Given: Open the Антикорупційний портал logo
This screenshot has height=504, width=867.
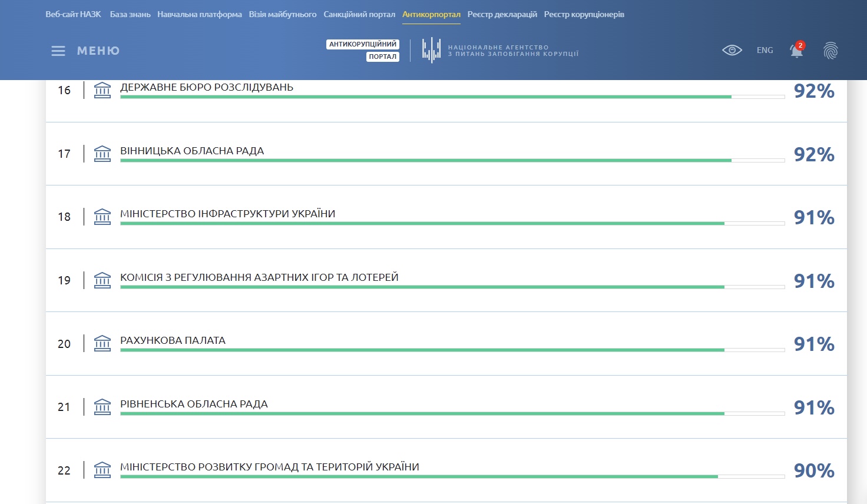Looking at the screenshot, I should 363,51.
